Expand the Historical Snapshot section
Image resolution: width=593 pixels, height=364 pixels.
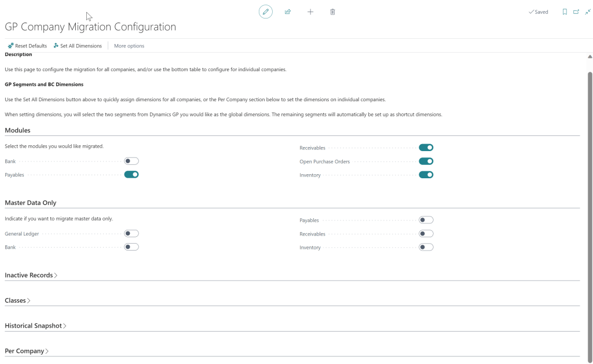coord(35,326)
